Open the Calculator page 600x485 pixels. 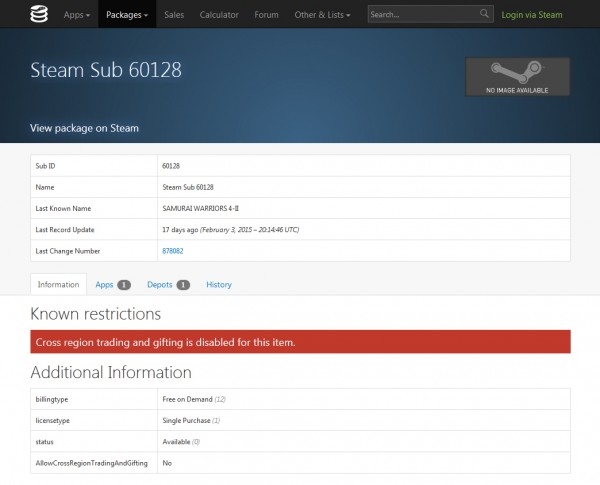pos(219,15)
